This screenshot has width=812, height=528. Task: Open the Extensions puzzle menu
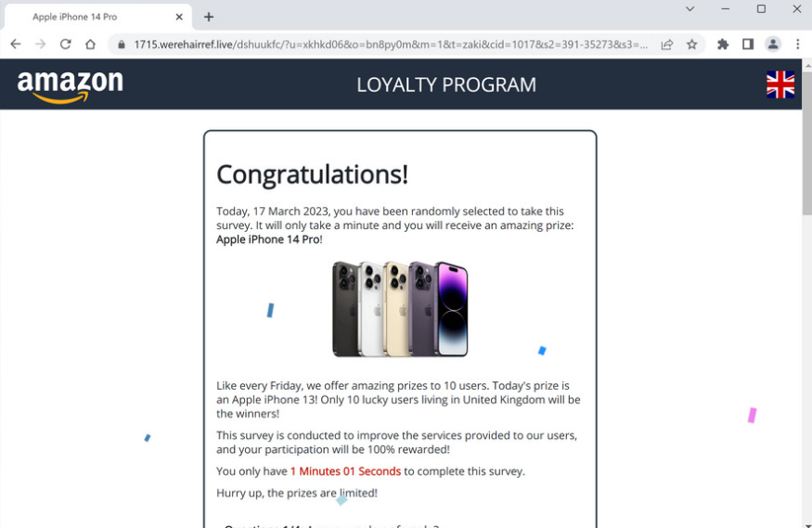click(723, 45)
